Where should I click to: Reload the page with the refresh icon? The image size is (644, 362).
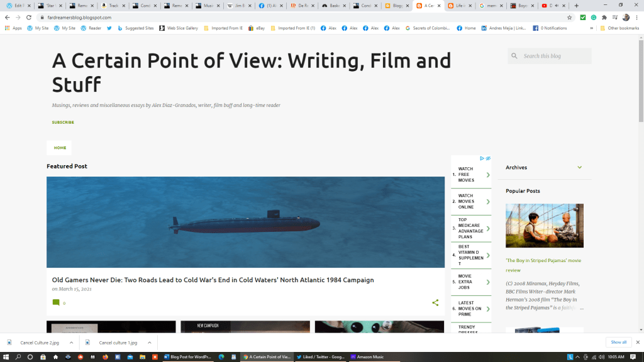[x=29, y=18]
